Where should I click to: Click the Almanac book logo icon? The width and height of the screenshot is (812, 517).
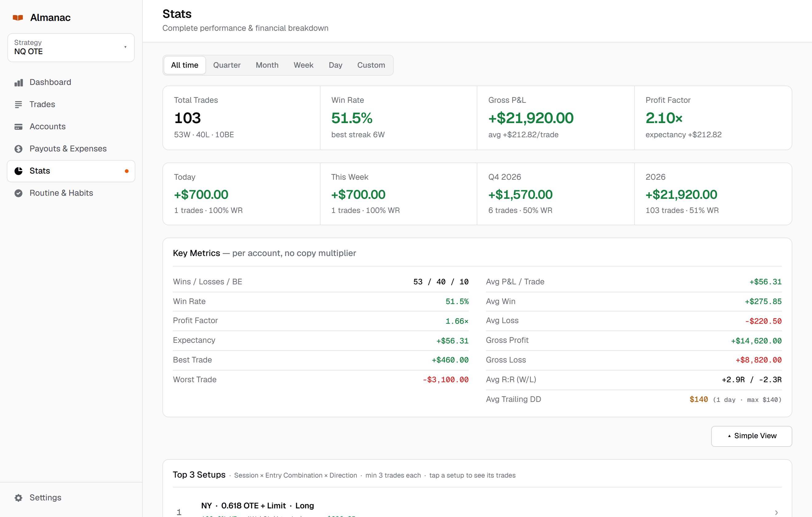[x=18, y=18]
